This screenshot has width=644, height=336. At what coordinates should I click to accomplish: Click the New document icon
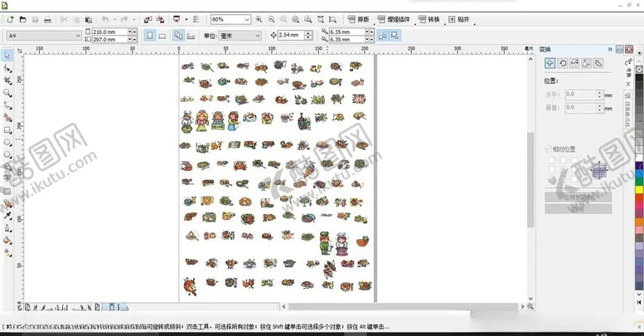coord(10,19)
